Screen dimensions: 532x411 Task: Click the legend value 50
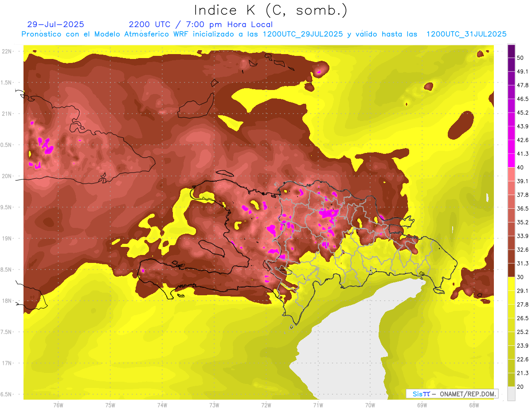[x=520, y=58]
